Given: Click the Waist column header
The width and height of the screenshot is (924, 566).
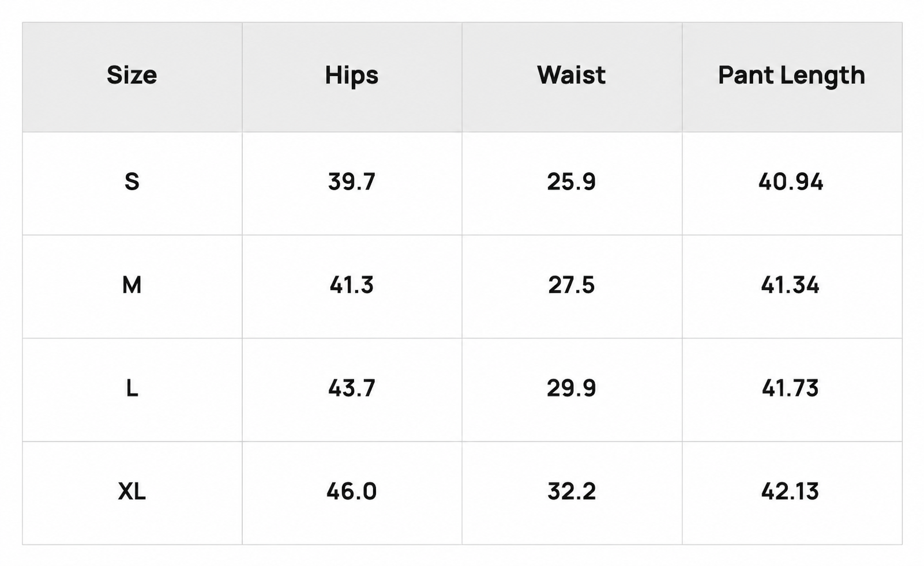Looking at the screenshot, I should pyautogui.click(x=571, y=76).
